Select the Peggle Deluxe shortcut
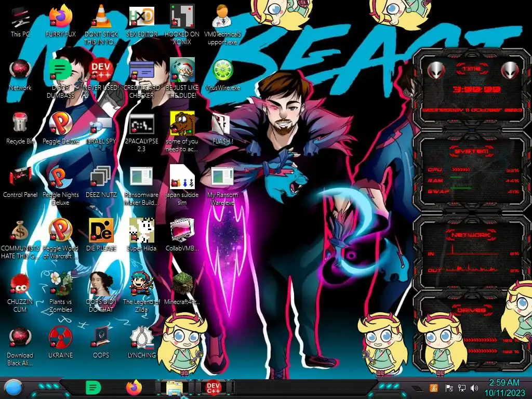The width and height of the screenshot is (532, 399). 61,124
